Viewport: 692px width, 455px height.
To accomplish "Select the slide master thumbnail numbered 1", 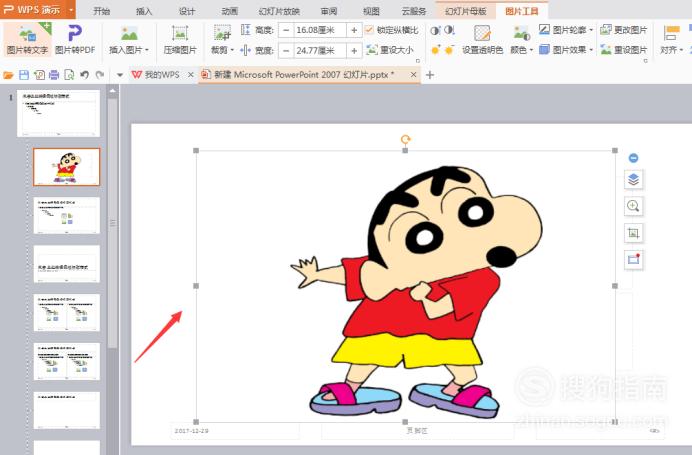I will click(x=58, y=113).
